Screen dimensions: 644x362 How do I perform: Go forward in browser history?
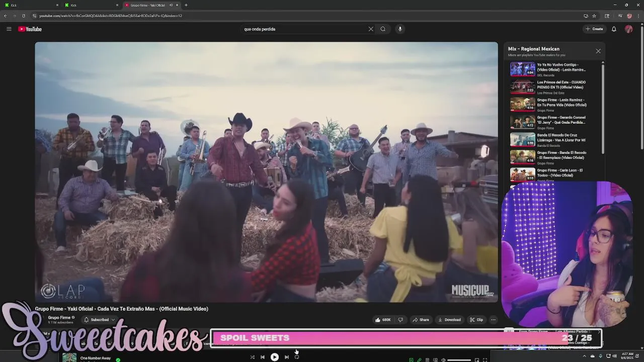pyautogui.click(x=14, y=16)
